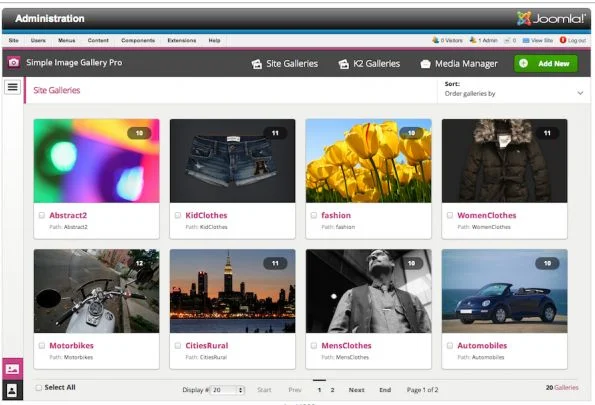This screenshot has width=595, height=405.
Task: Click the hamburger menu icon in sidebar
Action: click(x=13, y=87)
